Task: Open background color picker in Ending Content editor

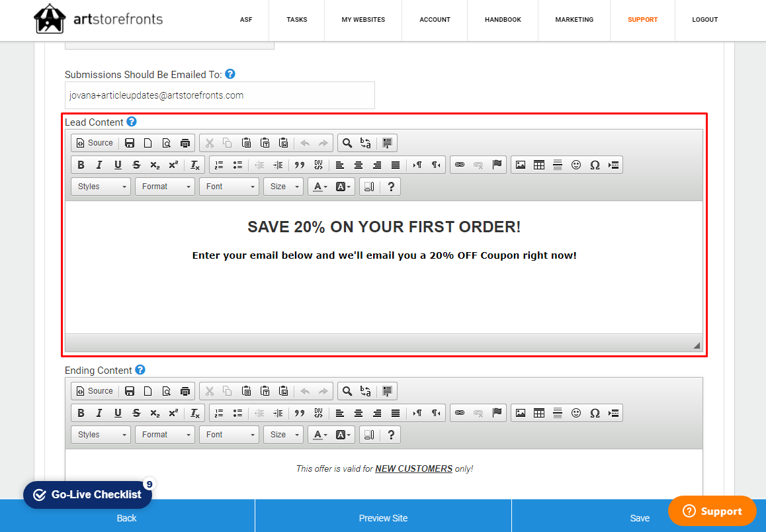Action: [343, 435]
